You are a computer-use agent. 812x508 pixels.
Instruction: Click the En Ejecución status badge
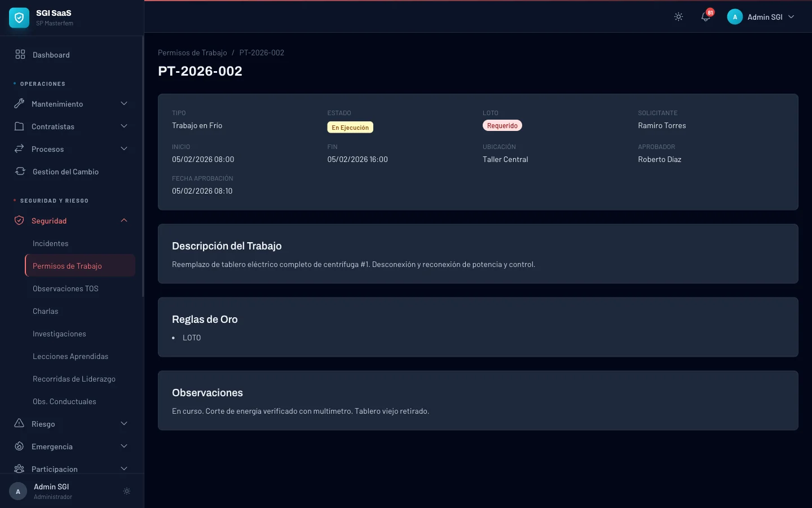tap(350, 128)
